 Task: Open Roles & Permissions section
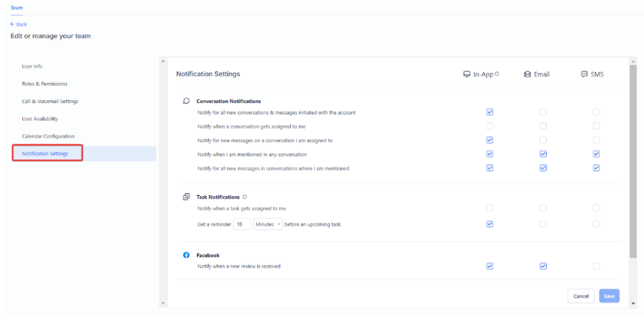(x=44, y=84)
